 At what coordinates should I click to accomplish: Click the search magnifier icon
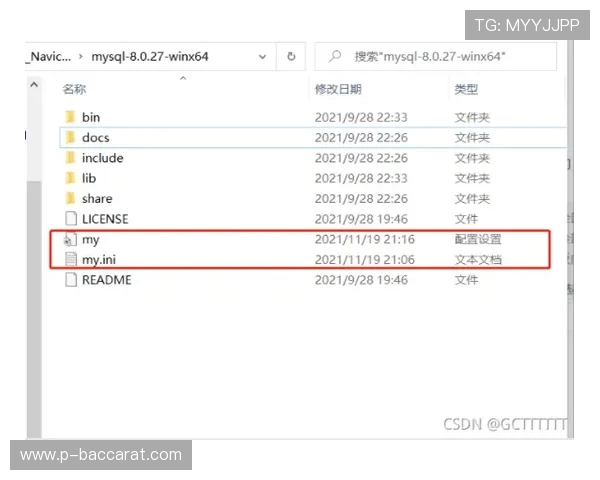tap(335, 56)
